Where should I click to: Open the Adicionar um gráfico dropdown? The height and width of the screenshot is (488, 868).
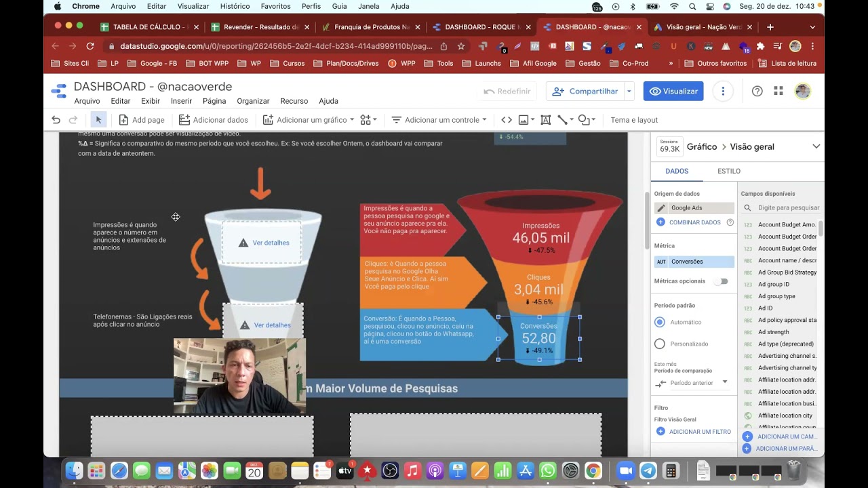tap(309, 120)
